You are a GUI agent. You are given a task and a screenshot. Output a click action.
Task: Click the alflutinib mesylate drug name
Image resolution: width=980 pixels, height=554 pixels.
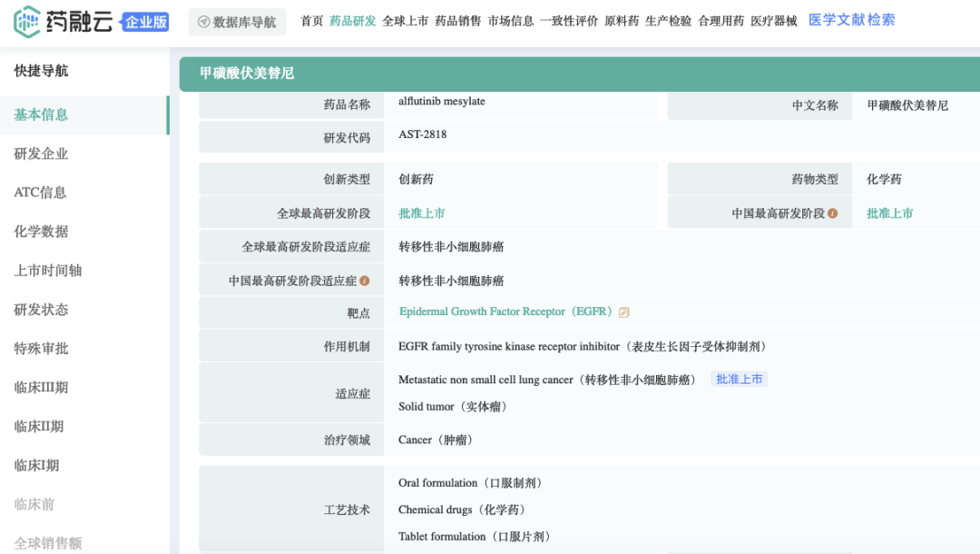coord(442,102)
